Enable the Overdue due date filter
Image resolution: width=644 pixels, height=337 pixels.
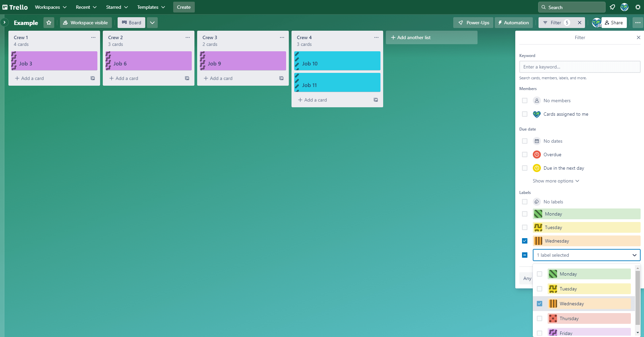coord(525,154)
